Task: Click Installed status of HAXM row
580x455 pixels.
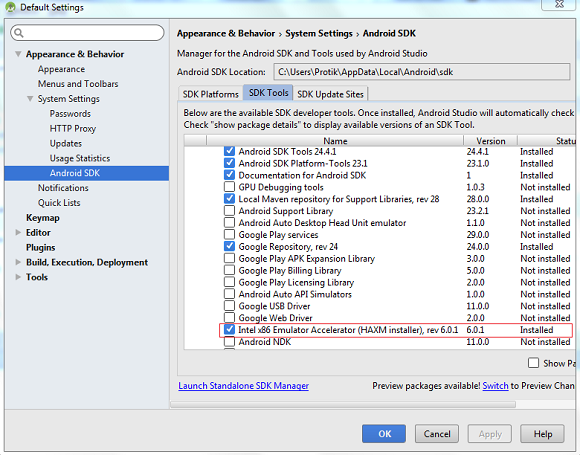Action: [536, 330]
